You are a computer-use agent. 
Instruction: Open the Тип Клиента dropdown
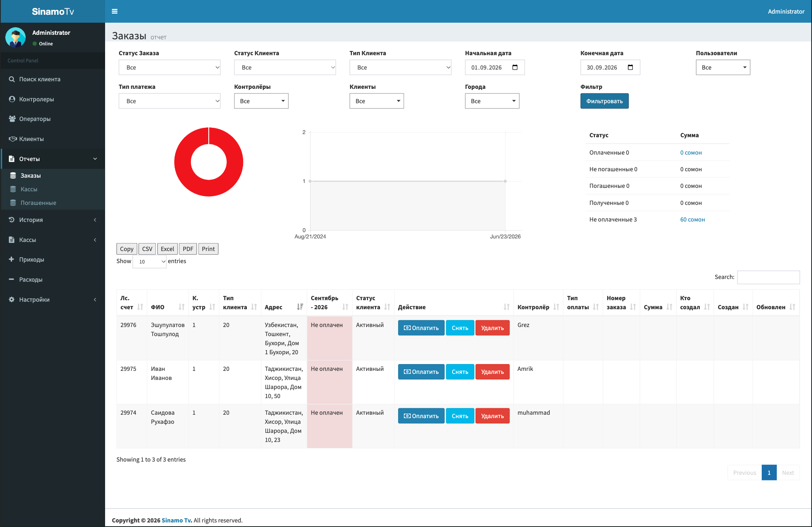point(400,67)
